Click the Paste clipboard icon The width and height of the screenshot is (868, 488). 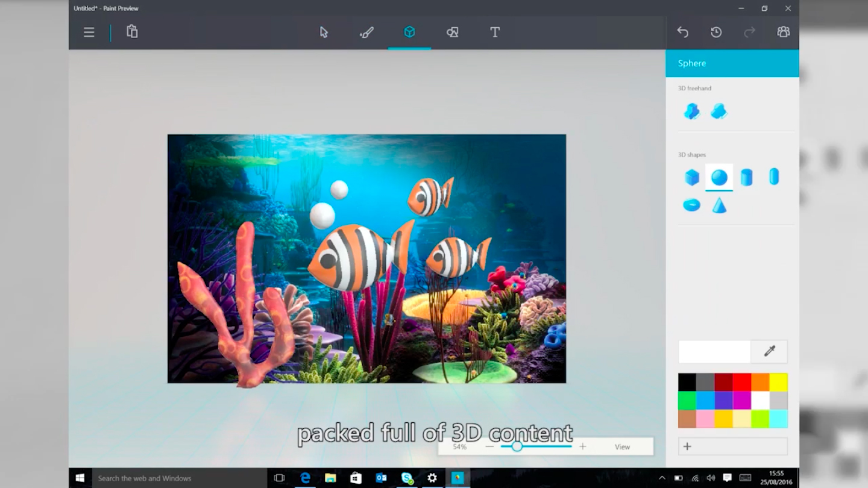pyautogui.click(x=132, y=32)
